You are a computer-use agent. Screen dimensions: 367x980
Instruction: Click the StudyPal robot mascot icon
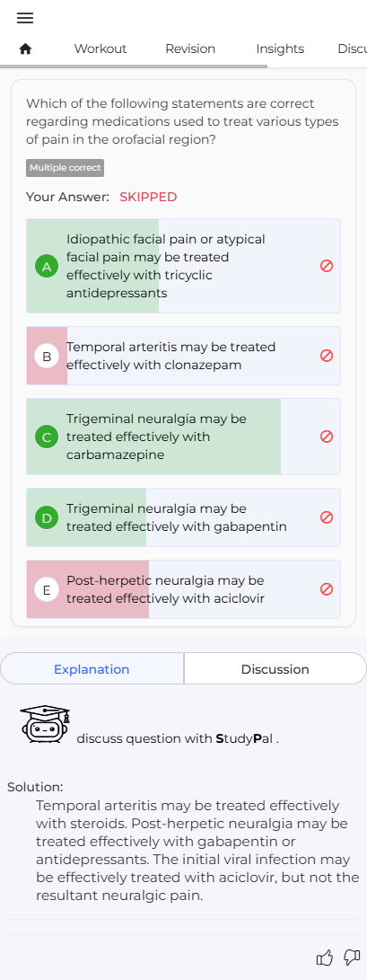pos(44,724)
